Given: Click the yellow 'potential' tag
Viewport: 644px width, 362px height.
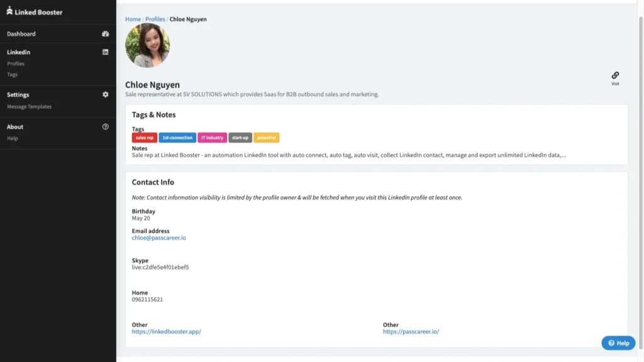Looking at the screenshot, I should [266, 137].
